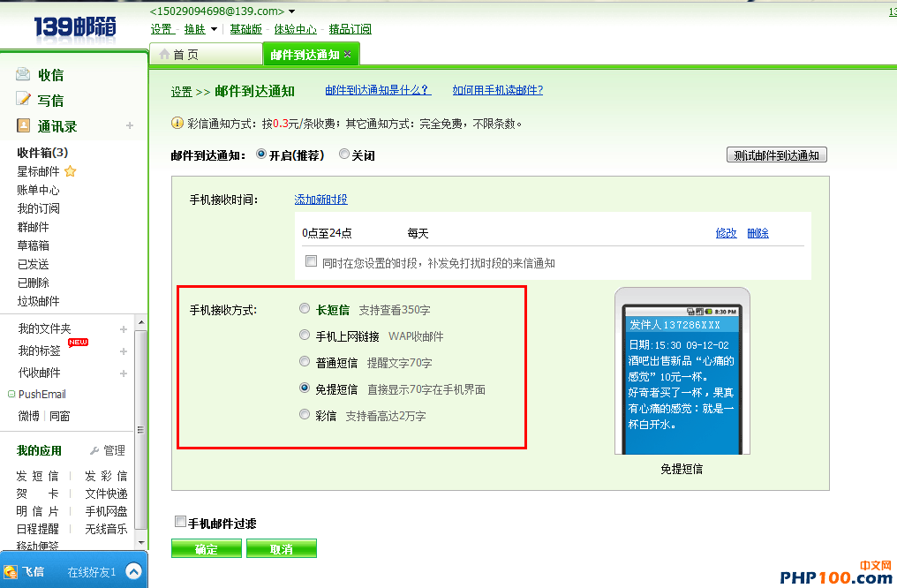Open the 体验中心 menu link
The width and height of the screenshot is (897, 588).
coord(296,29)
